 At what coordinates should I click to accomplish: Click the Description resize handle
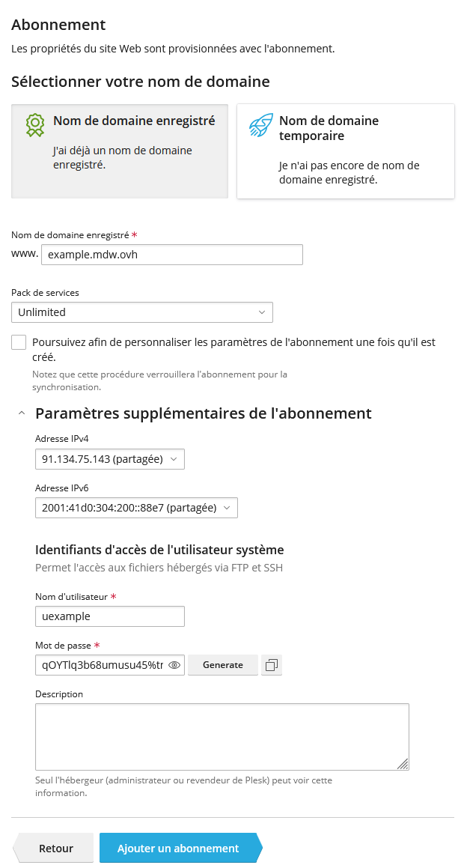click(403, 764)
